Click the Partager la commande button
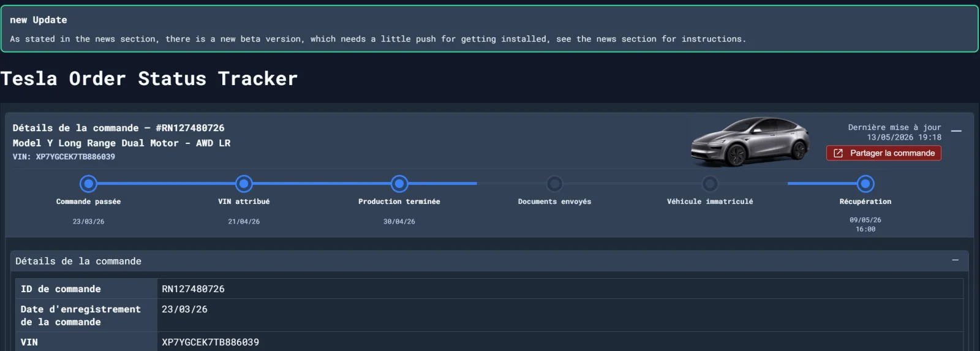 [883, 153]
